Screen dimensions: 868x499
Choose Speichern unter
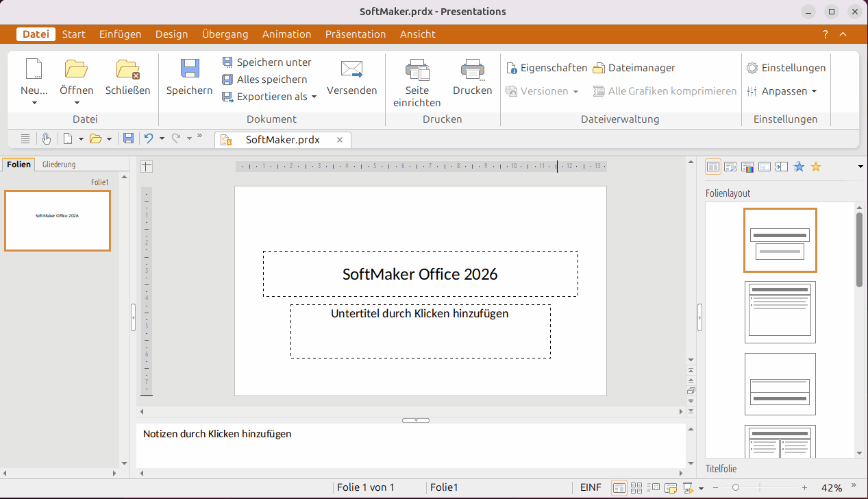tap(267, 62)
